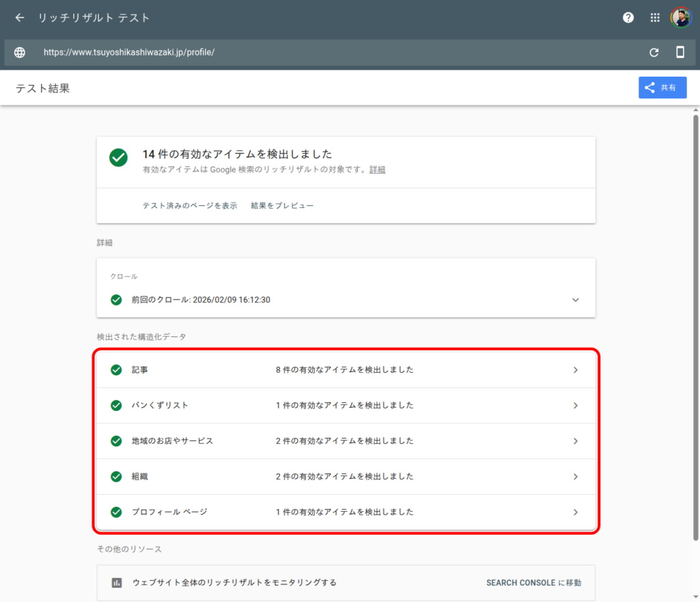Image resolution: width=700 pixels, height=602 pixels.
Task: Expand the パンくずリスト row
Action: [576, 405]
